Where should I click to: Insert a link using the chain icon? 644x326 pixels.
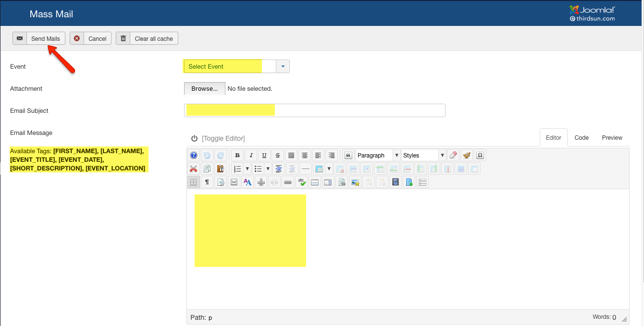coord(288,182)
